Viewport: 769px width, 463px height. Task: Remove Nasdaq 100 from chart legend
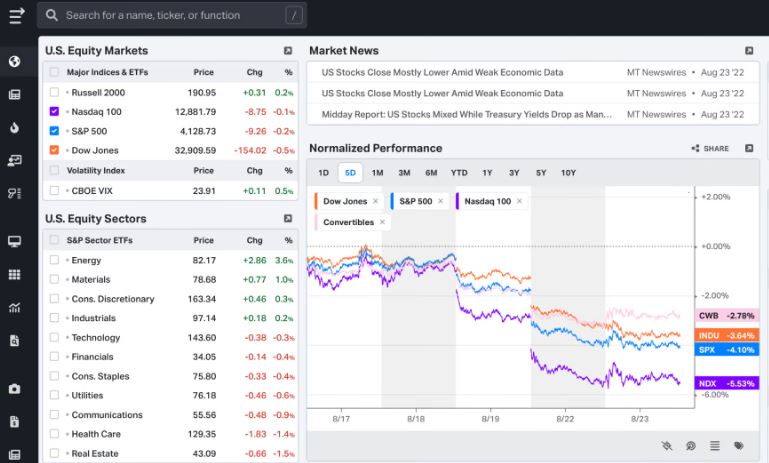click(519, 201)
